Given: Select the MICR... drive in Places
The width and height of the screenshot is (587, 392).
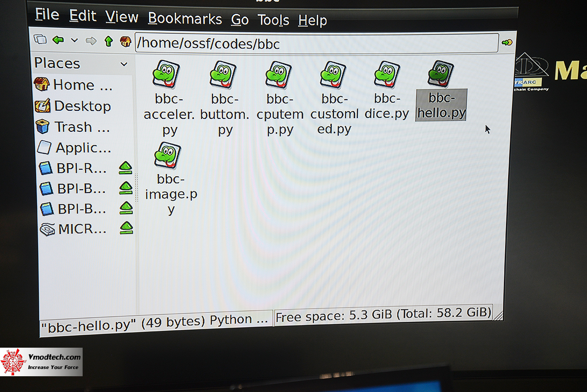Looking at the screenshot, I should (73, 229).
